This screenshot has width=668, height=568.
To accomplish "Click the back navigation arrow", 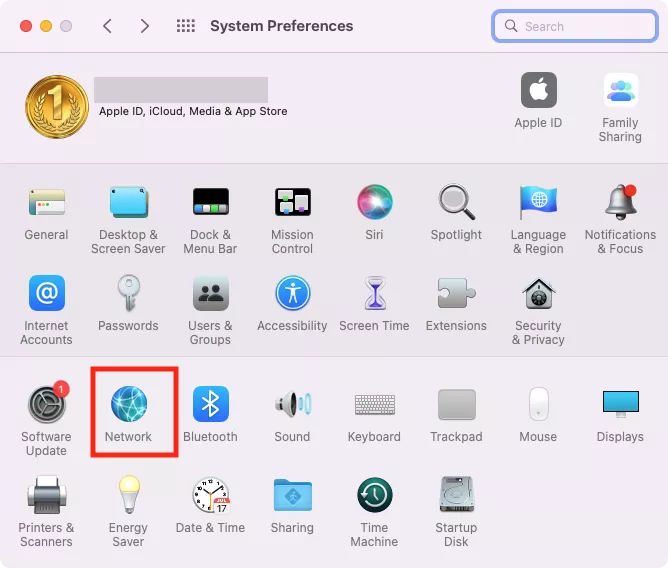I will pyautogui.click(x=108, y=26).
